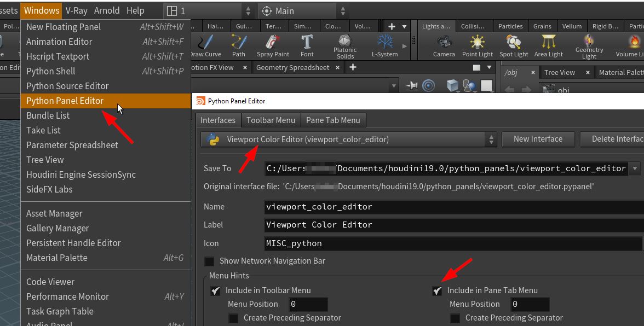Viewport: 644px width, 326px height.
Task: Open the Lights and Cameras shelf tab
Action: [436, 26]
